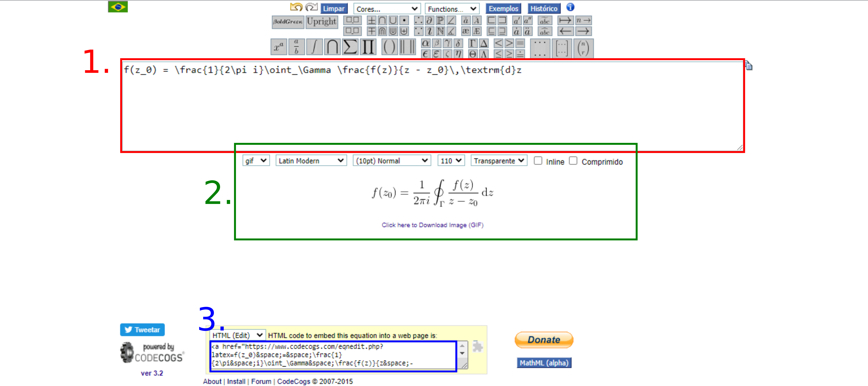Enable the Inline checkbox

tap(538, 161)
